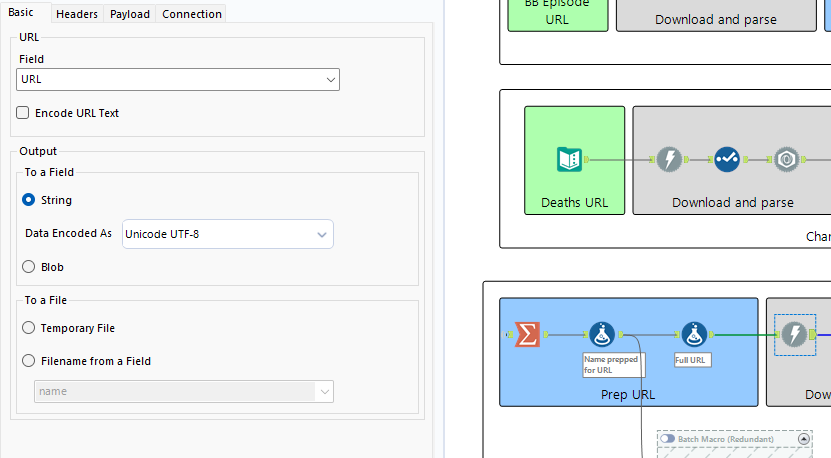Click the 'Full URL' annotation label

click(x=693, y=360)
